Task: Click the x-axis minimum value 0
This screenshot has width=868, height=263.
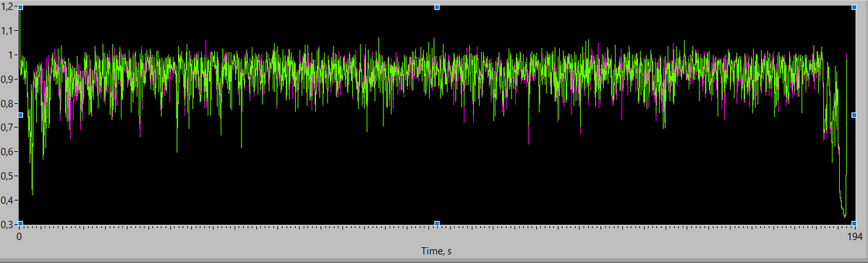Action: pyautogui.click(x=20, y=236)
